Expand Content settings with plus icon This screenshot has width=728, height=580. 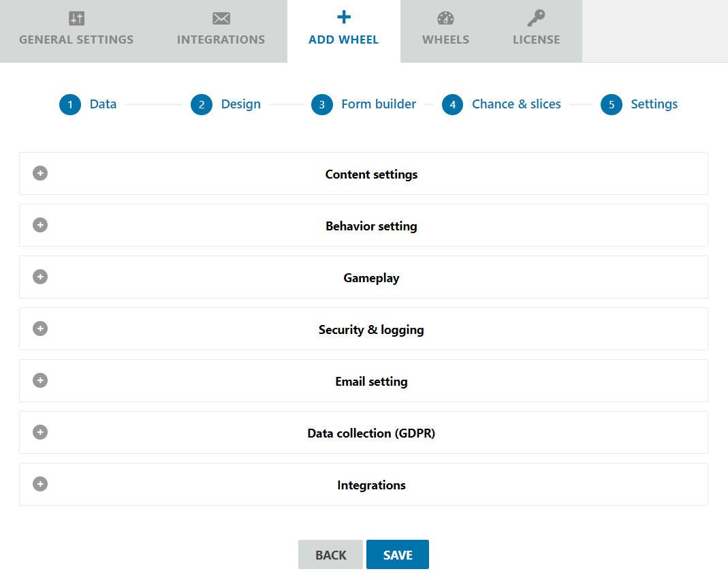(x=40, y=173)
